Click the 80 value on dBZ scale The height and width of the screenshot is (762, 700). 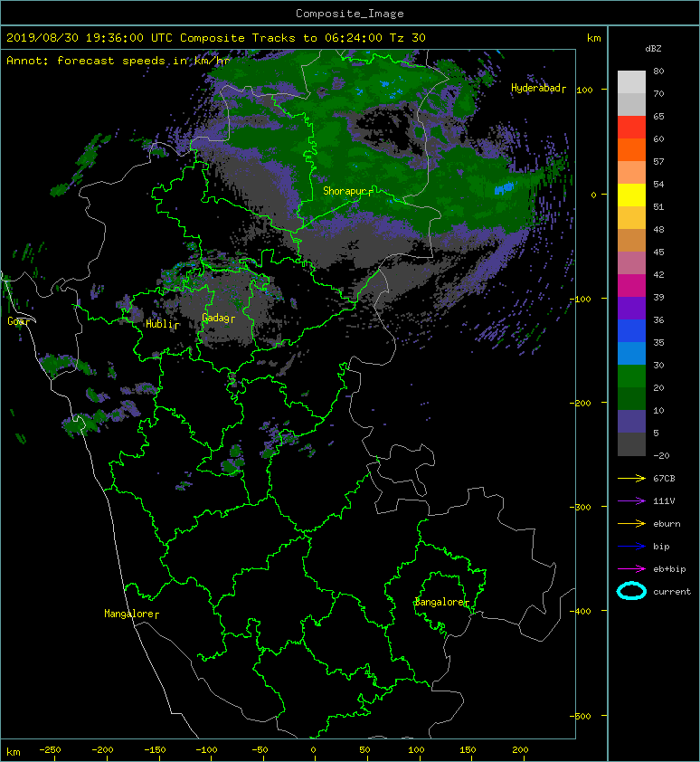658,71
